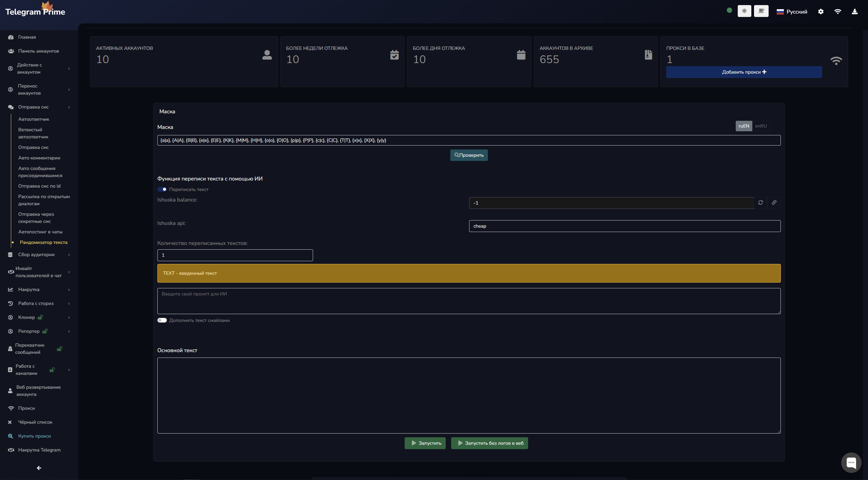Viewport: 868px width, 480px height.
Task: Focus the ИИ prompt textarea
Action: coord(469,301)
